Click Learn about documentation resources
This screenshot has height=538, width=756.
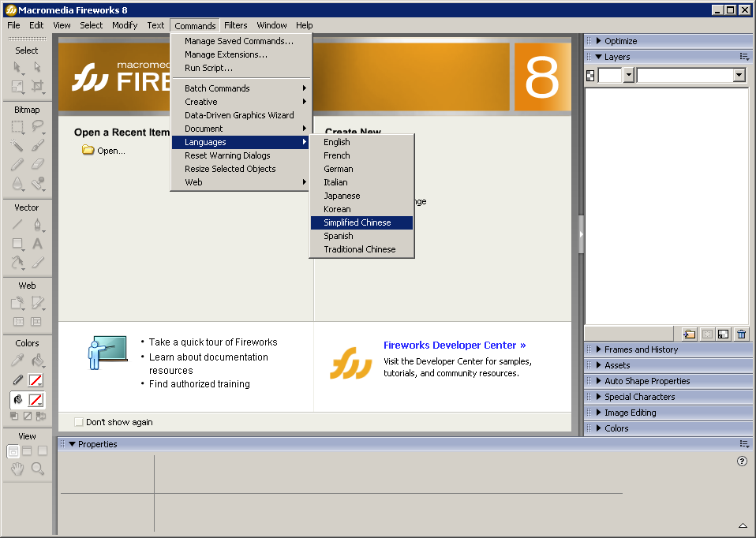point(208,364)
